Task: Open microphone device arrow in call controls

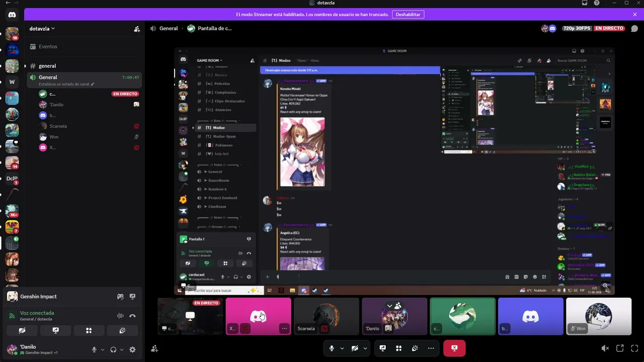Action: [x=342, y=348]
